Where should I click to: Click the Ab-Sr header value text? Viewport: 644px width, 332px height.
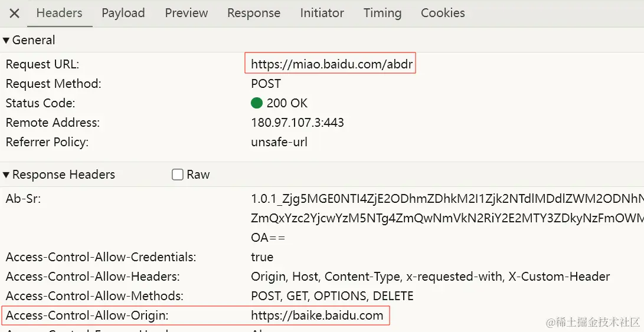tap(447, 218)
